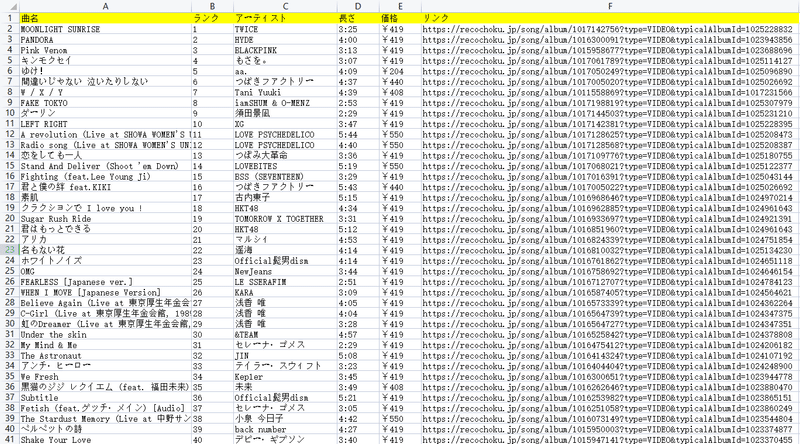Screen dimensions: 800x444
Task: Click the 曲名 header cell
Action: 106,18
